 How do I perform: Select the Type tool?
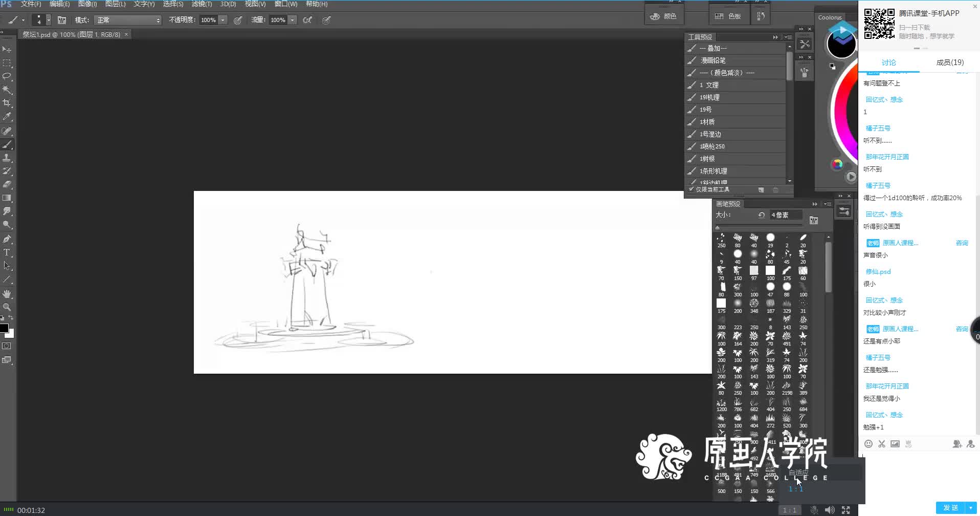(x=7, y=252)
